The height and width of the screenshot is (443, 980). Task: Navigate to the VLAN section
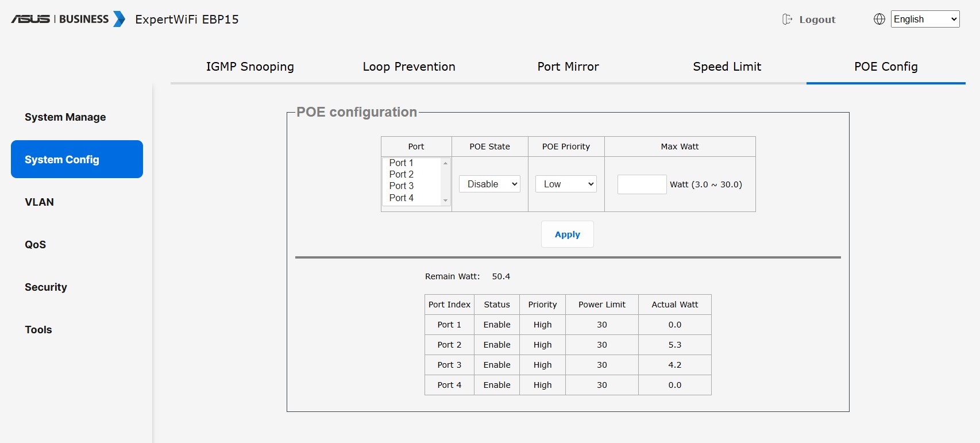39,202
